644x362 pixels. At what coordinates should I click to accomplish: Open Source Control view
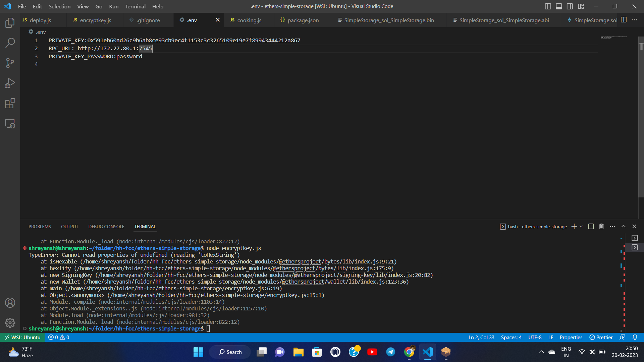[10, 63]
